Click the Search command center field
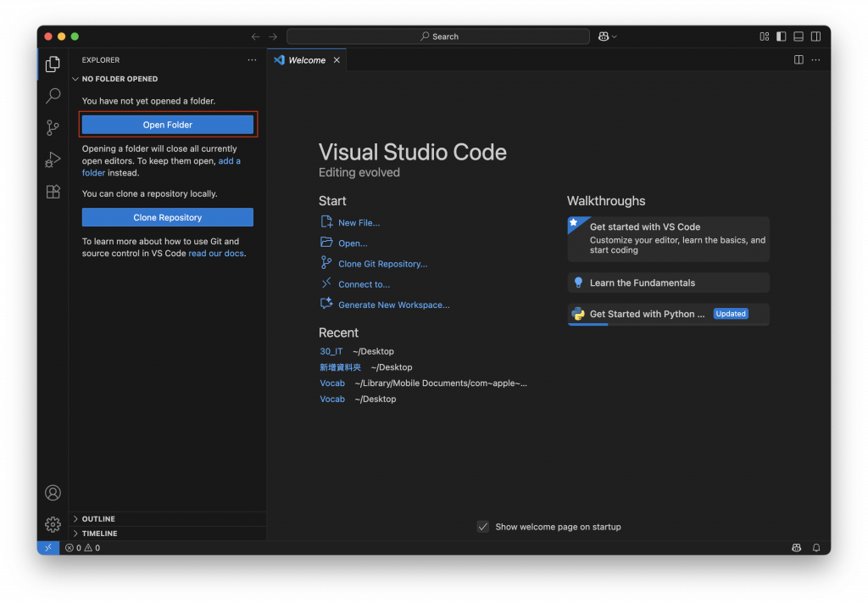Screen dimensions: 868x604 coord(438,36)
